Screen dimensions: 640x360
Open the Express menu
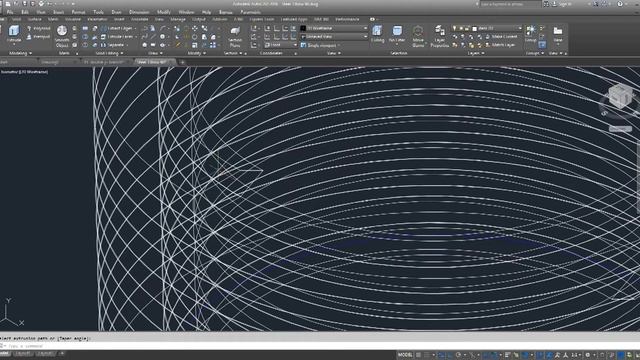225,12
